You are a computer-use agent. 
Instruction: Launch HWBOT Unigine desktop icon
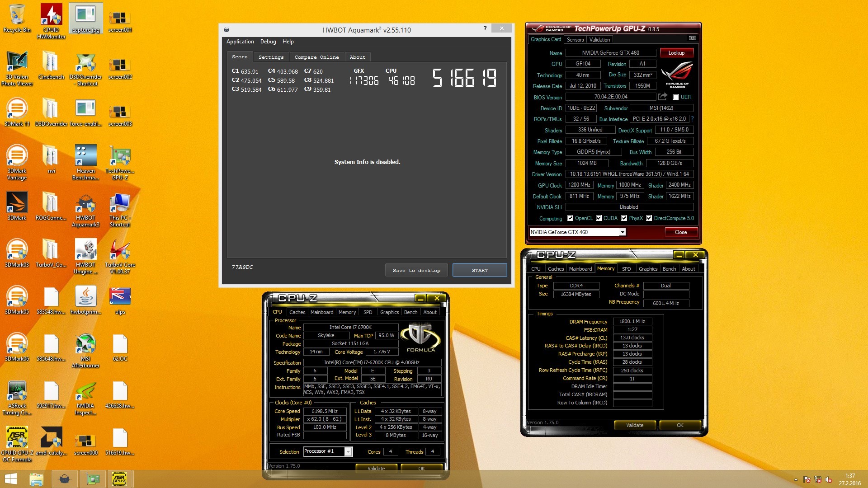(85, 256)
